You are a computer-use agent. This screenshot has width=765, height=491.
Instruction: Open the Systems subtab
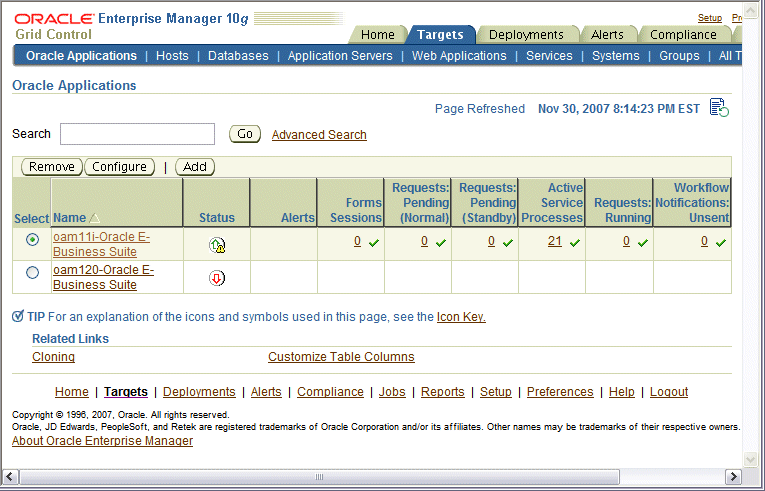[x=616, y=56]
